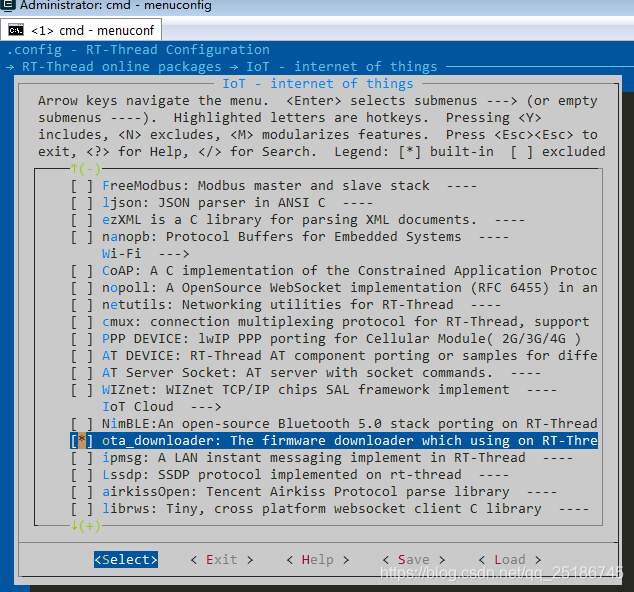Viewport: 634px width, 592px height.
Task: Toggle the WIZnet checkbox brackets
Action: [82, 390]
